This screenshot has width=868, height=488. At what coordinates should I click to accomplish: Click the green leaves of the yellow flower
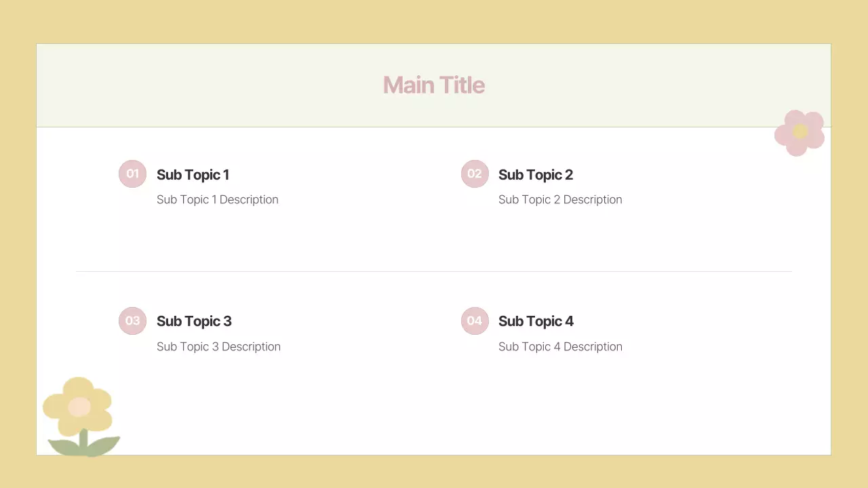[102, 445]
